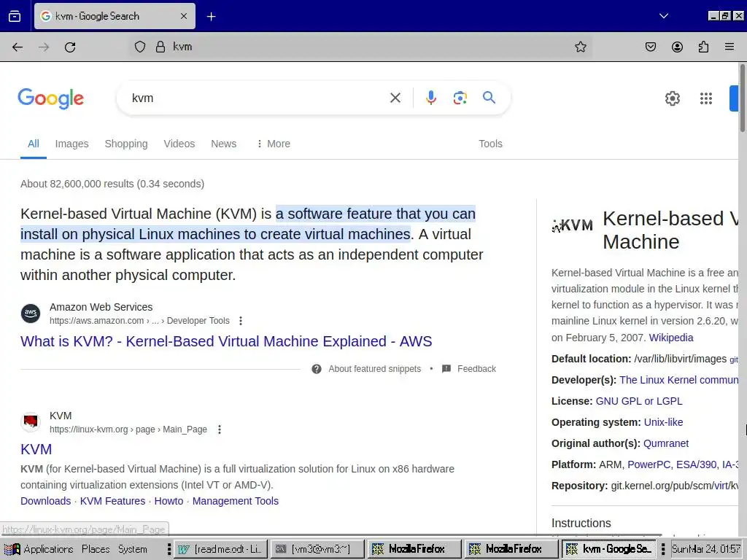Open the Howto sitelink
This screenshot has height=560, width=747.
point(169,501)
